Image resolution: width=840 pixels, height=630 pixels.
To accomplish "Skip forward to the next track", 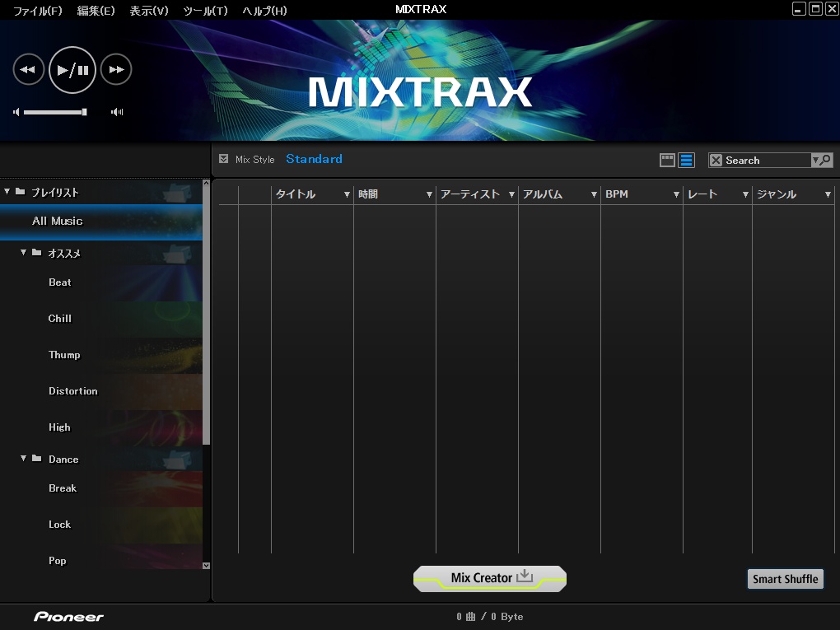I will (116, 70).
